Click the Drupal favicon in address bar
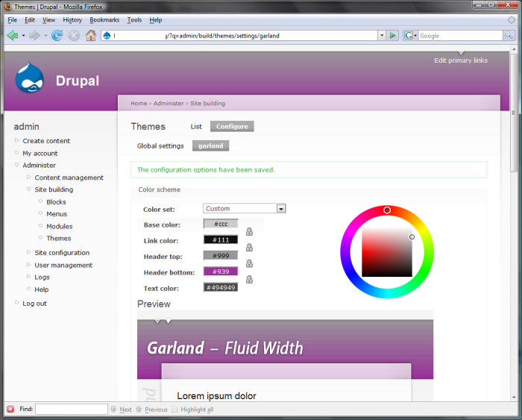Image resolution: width=522 pixels, height=420 pixels. (107, 35)
